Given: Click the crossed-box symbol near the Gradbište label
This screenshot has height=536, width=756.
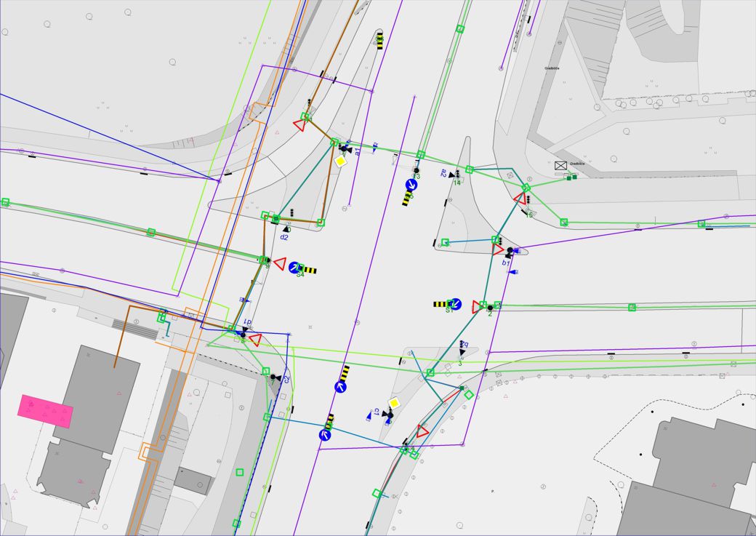Looking at the screenshot, I should click(x=560, y=166).
